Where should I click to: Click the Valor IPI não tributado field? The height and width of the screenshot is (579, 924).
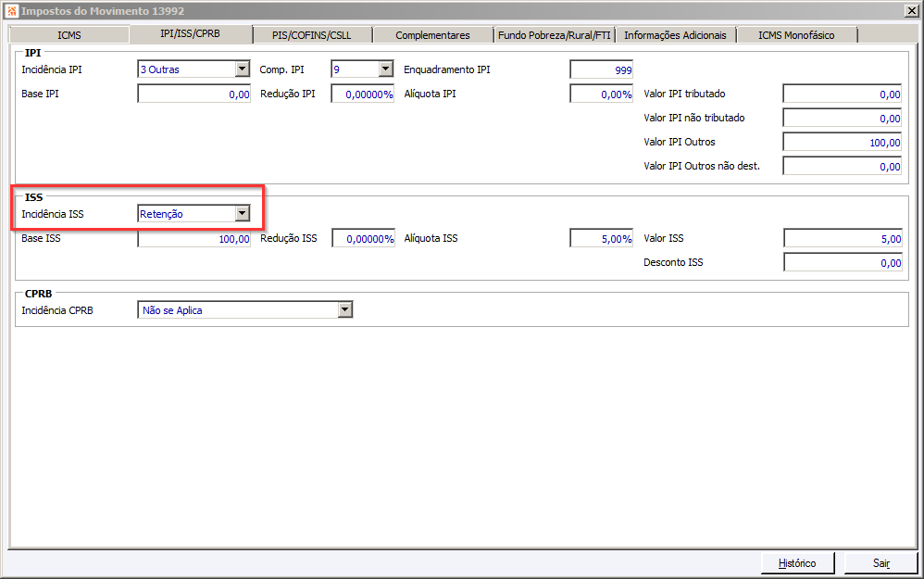coord(843,118)
